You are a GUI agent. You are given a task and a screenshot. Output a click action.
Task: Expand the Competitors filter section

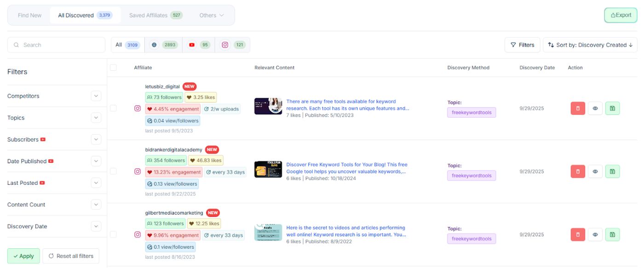point(96,96)
